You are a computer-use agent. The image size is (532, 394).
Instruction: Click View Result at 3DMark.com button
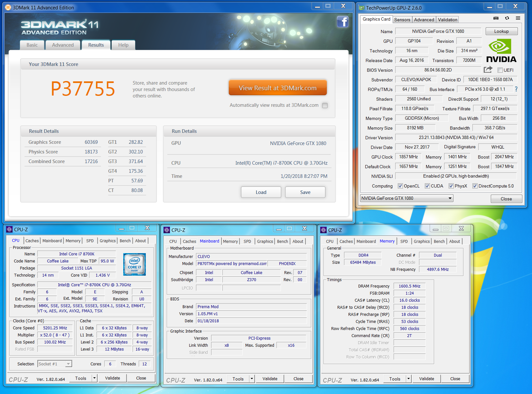pyautogui.click(x=278, y=88)
